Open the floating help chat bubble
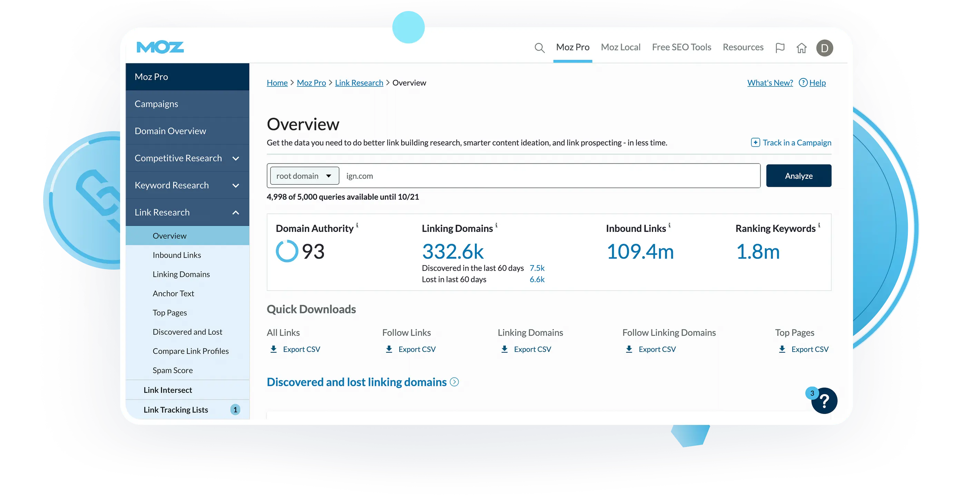980x495 pixels. (824, 401)
